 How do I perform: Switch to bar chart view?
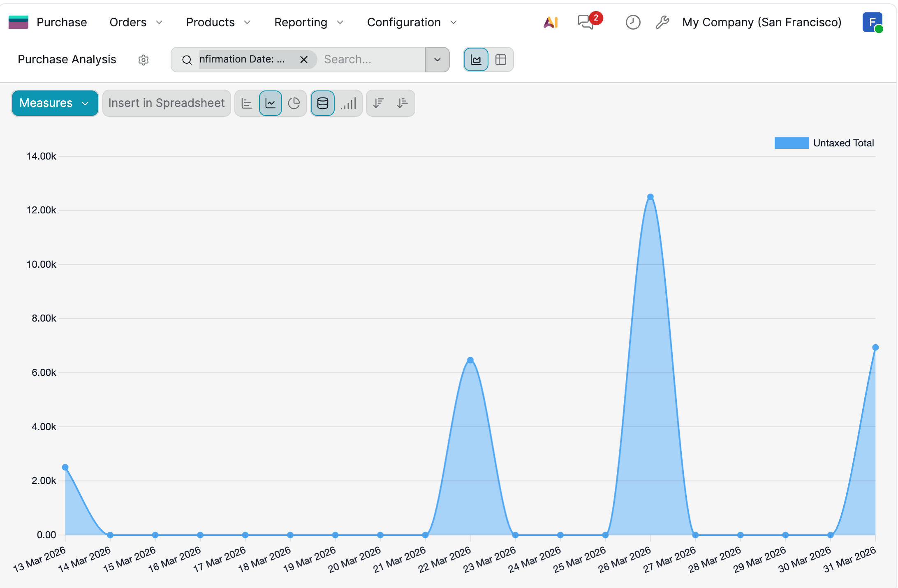(247, 103)
